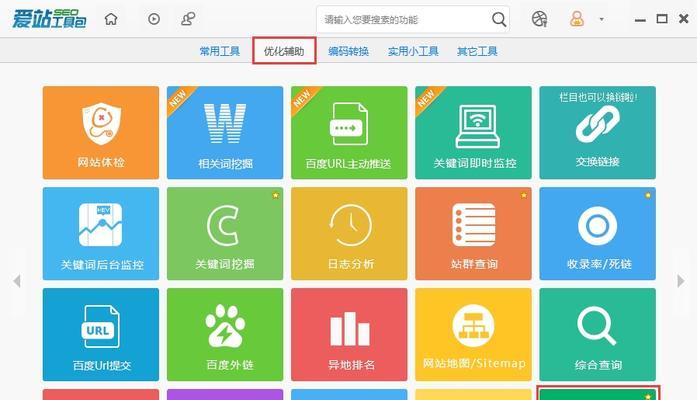697x400 pixels.
Task: Launch the 关键词挖掘 tool
Action: pos(225,233)
